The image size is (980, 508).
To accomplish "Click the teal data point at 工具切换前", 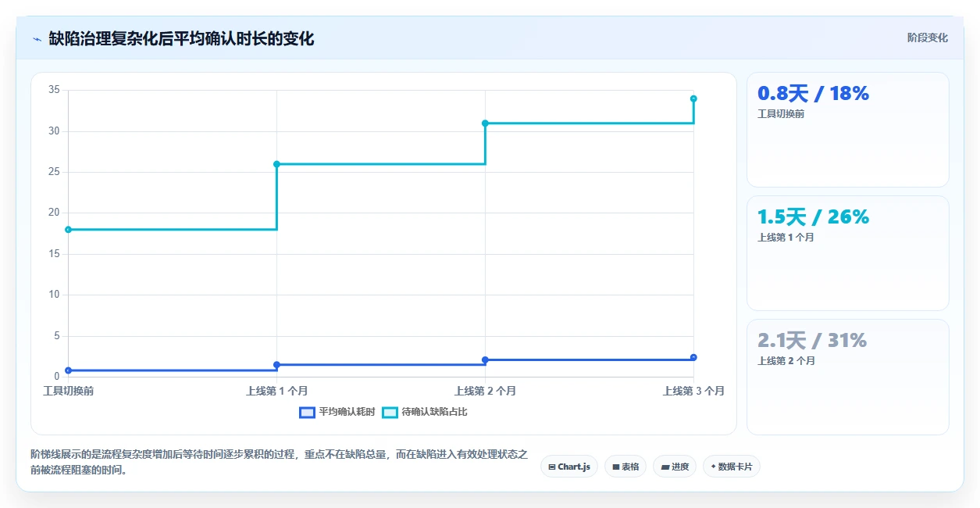I will (68, 230).
